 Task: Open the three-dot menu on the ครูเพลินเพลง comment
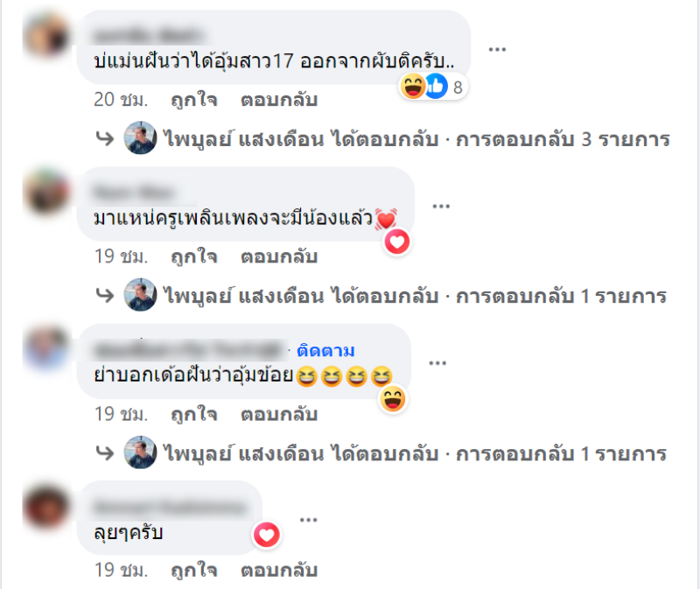coord(441,206)
